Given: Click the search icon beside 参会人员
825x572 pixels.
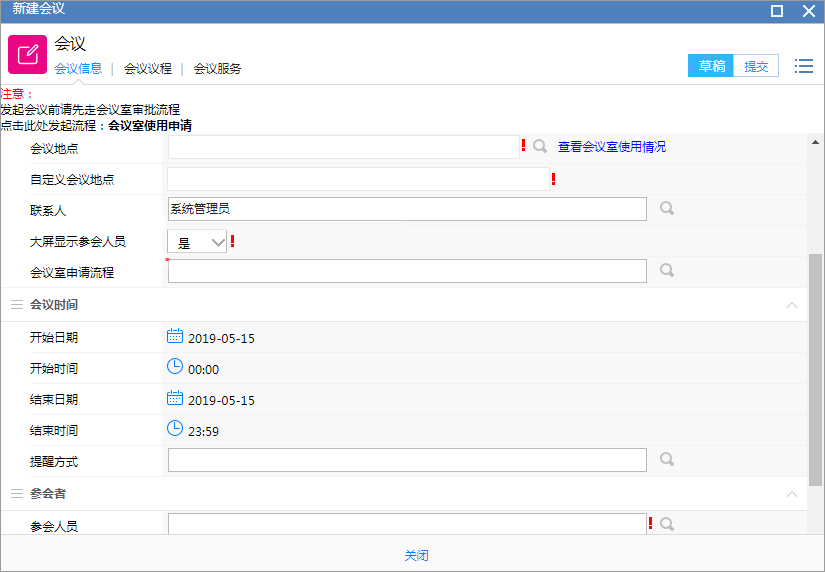Looking at the screenshot, I should pyautogui.click(x=667, y=524).
